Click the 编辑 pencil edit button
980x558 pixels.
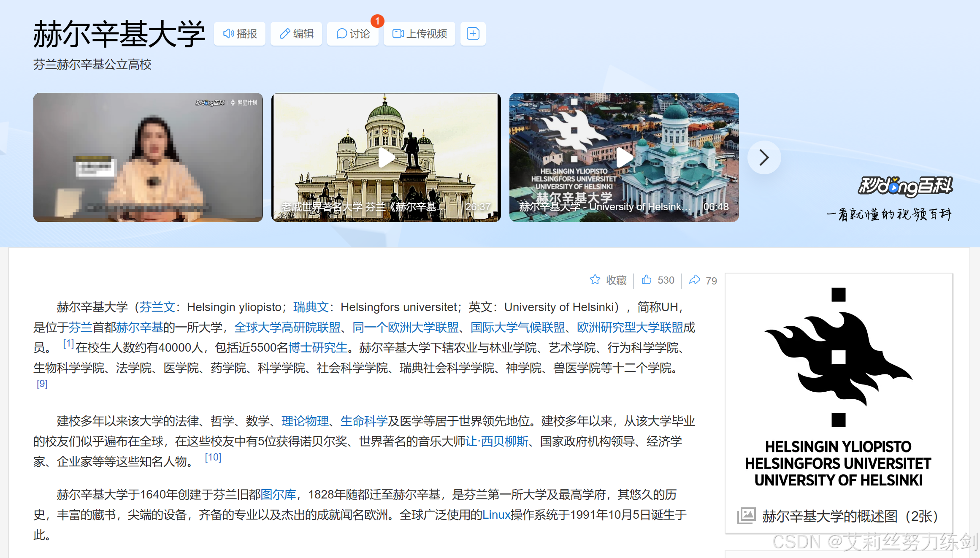[296, 34]
